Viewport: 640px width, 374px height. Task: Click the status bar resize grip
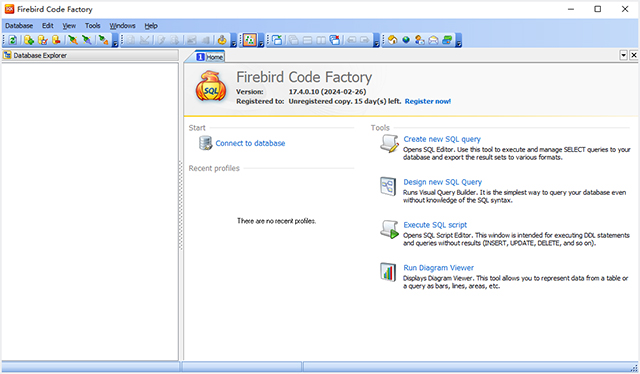634,368
